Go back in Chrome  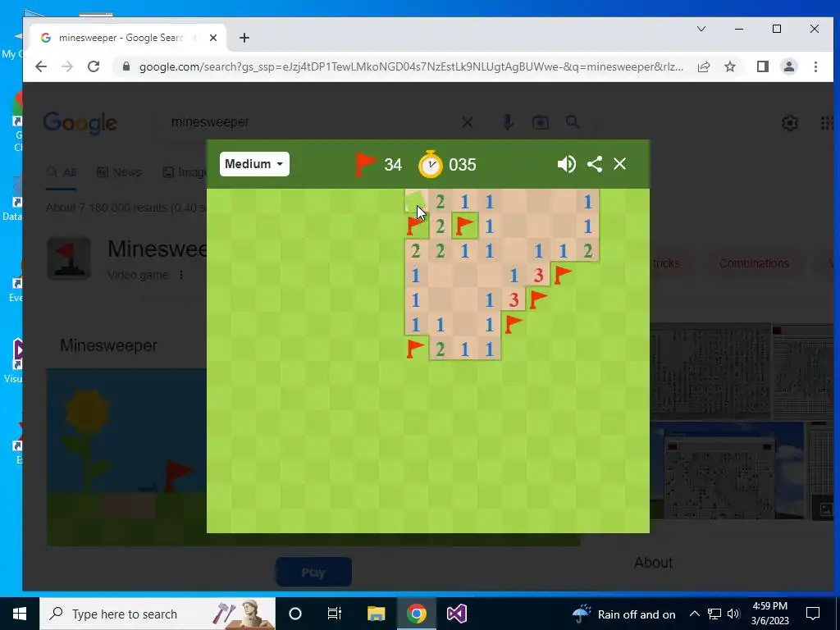[x=41, y=66]
